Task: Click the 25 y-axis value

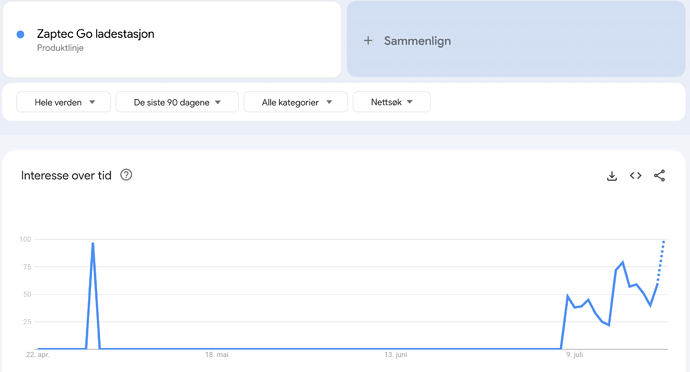Action: coord(27,322)
